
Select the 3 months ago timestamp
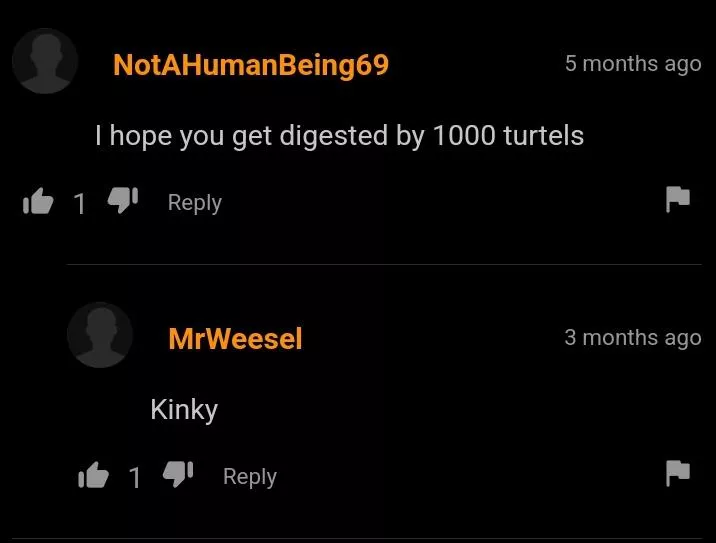click(x=633, y=337)
